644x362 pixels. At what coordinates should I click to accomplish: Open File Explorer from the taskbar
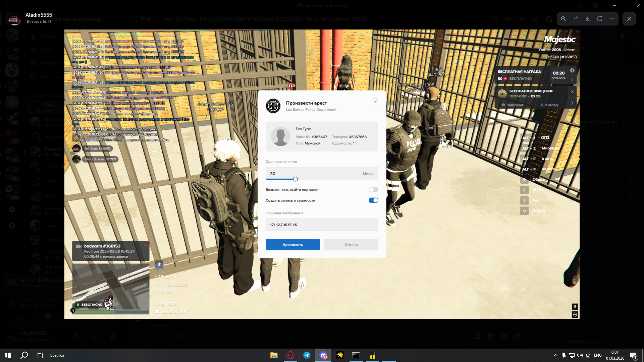(x=274, y=355)
